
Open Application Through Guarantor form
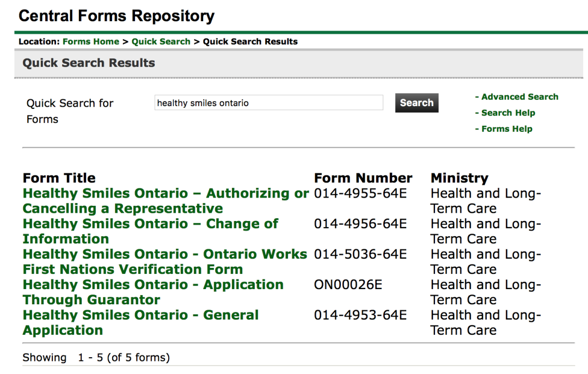[153, 292]
